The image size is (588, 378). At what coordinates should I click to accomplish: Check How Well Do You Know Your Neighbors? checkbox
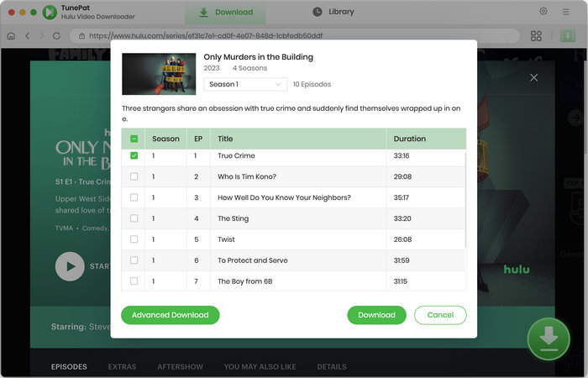coord(134,197)
